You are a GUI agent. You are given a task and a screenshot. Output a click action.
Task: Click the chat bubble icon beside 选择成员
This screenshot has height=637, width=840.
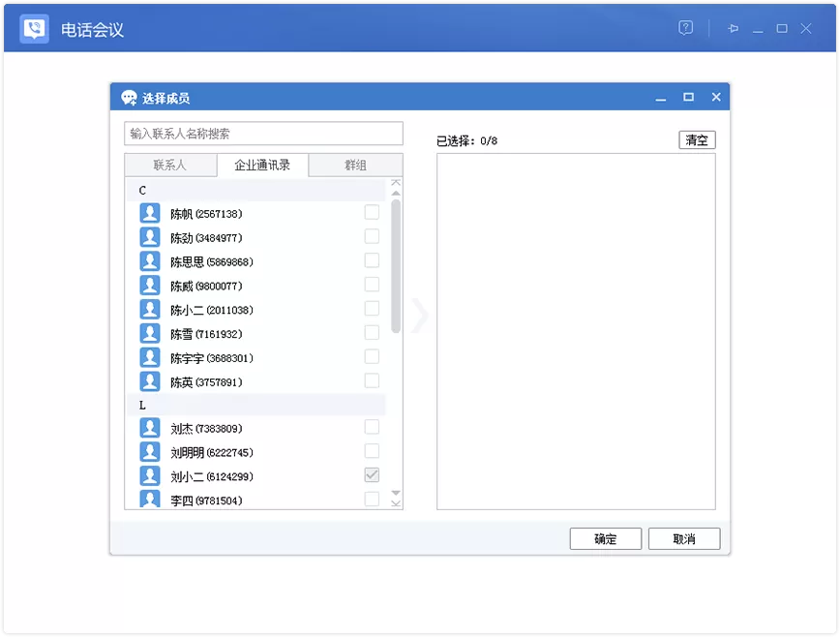click(129, 98)
